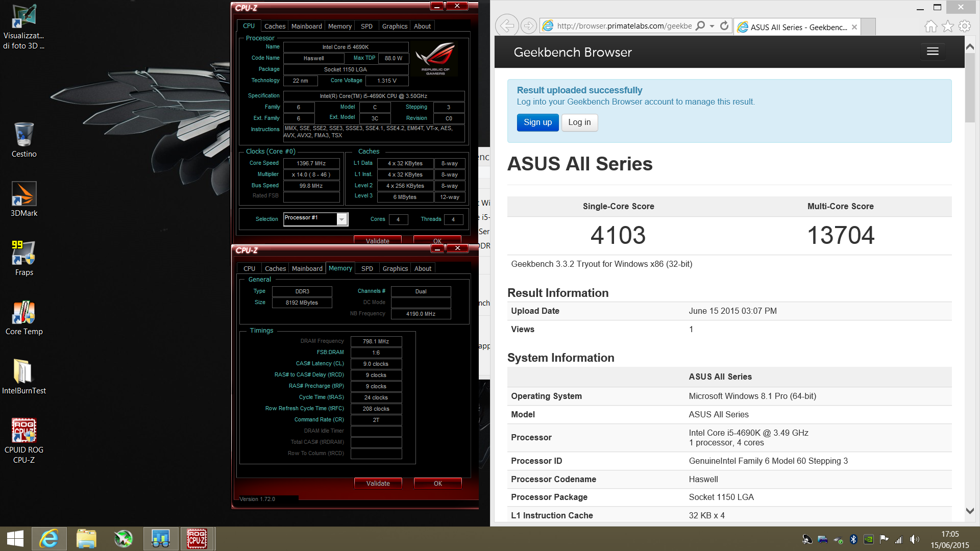The width and height of the screenshot is (980, 551).
Task: Close the ASUS All Series browser tab
Action: 854,27
